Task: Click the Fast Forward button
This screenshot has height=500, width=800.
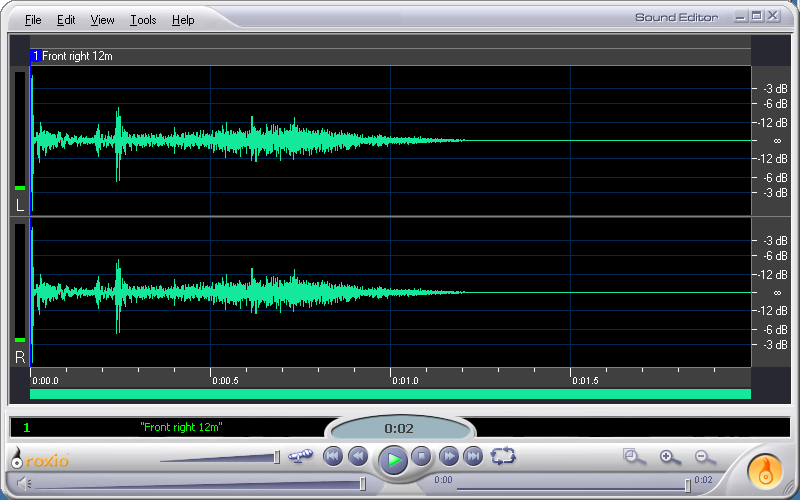Action: tap(450, 457)
